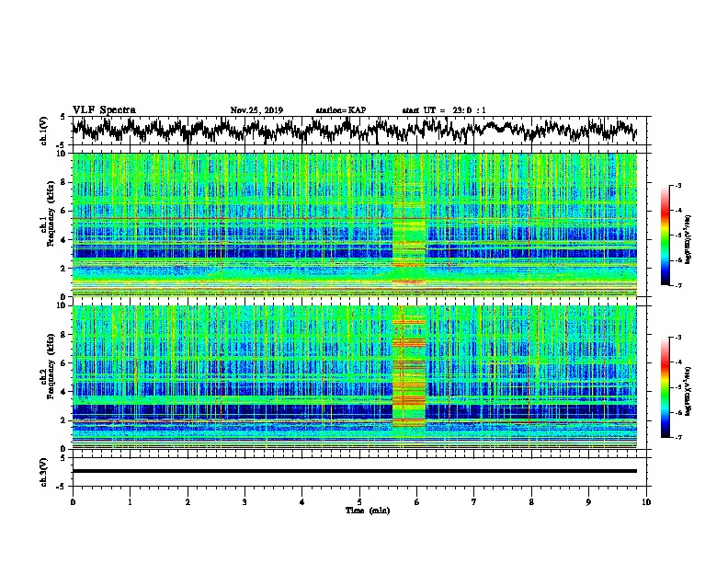Click the "station=KAP" label
This screenshot has width=728, height=563.
coord(341,110)
